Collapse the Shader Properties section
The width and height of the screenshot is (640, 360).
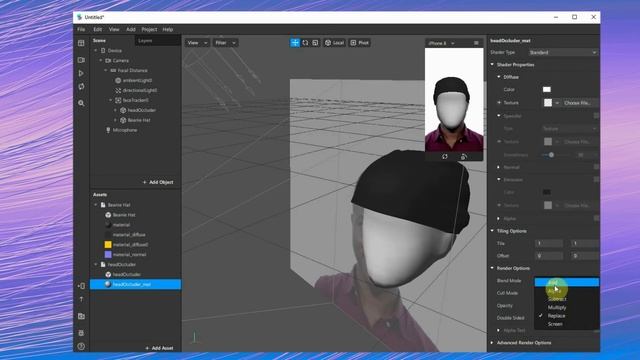492,64
